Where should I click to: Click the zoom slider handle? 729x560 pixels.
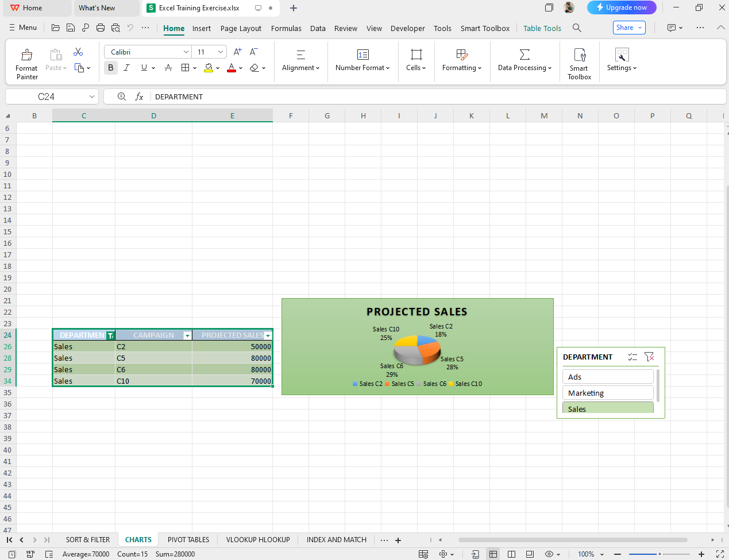click(659, 554)
